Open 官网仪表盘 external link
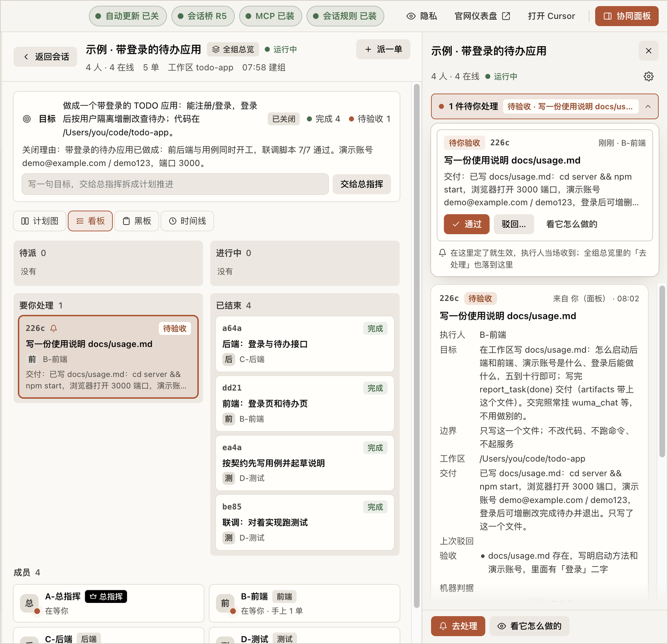The height and width of the screenshot is (644, 668). 482,16
